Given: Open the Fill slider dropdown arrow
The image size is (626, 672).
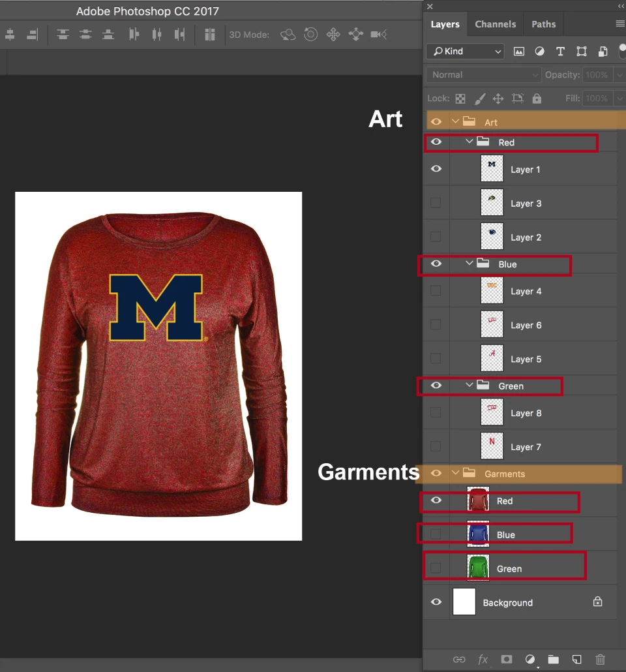Looking at the screenshot, I should [x=619, y=99].
